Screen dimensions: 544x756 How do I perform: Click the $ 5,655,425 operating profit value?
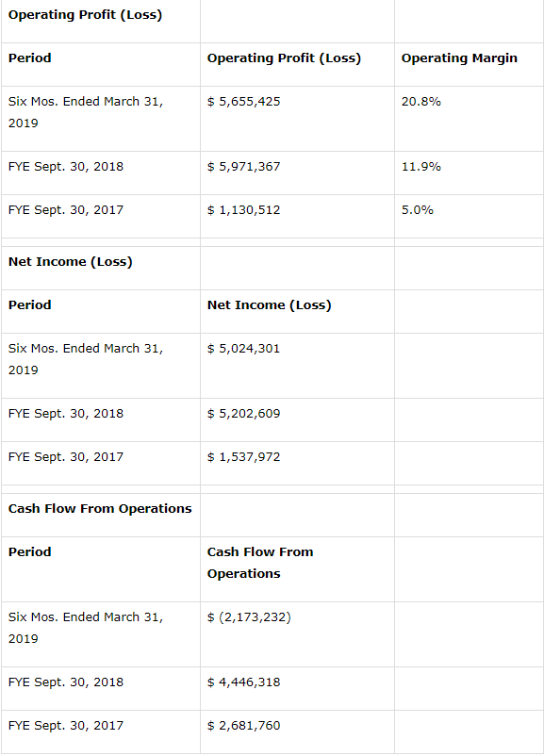coord(243,102)
